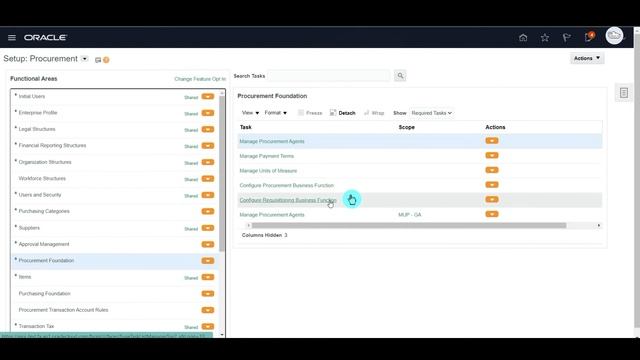Open action icon for Items area
Screen dimensions: 640x360
pyautogui.click(x=208, y=277)
